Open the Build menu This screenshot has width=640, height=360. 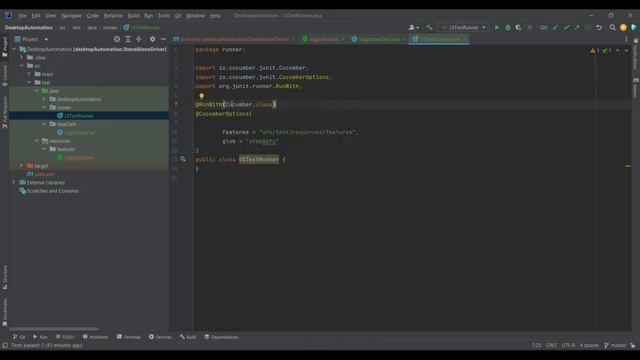click(x=133, y=16)
